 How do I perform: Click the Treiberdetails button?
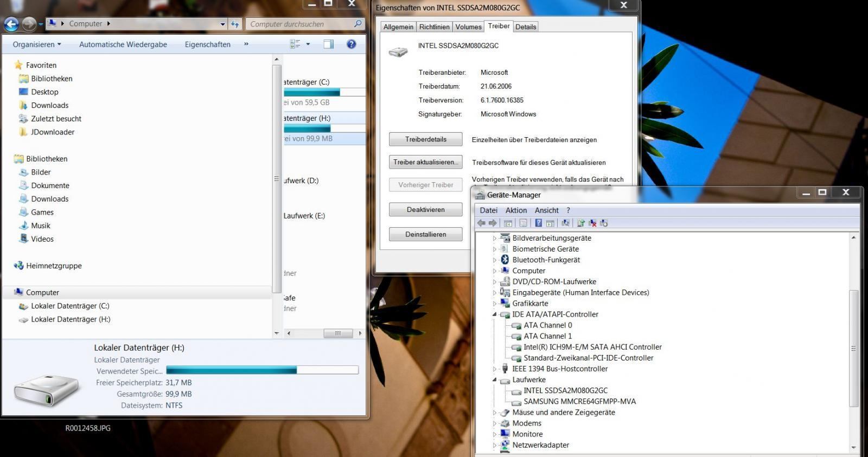[x=426, y=139]
